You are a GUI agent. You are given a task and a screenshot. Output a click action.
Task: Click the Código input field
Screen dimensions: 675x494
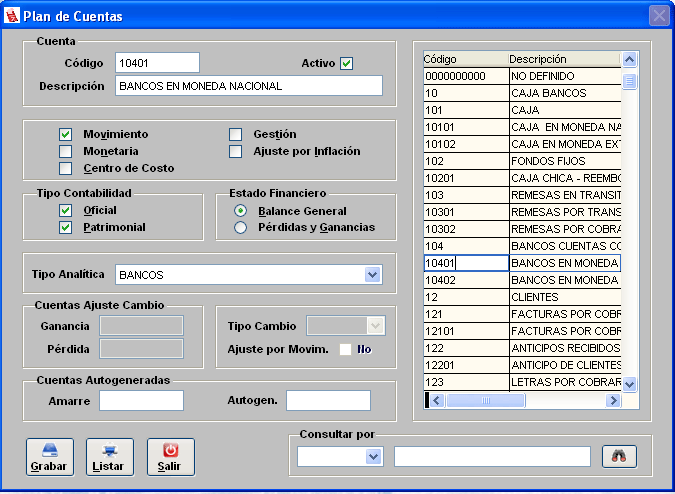coord(157,63)
